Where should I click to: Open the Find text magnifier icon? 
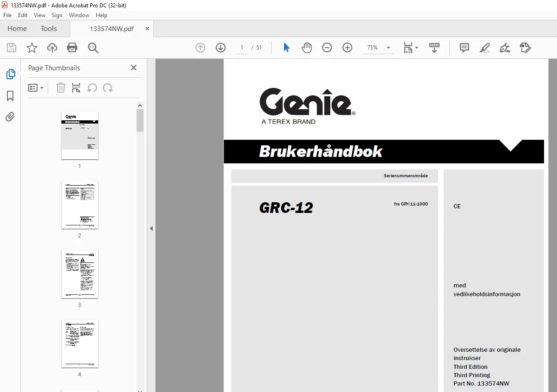click(93, 48)
